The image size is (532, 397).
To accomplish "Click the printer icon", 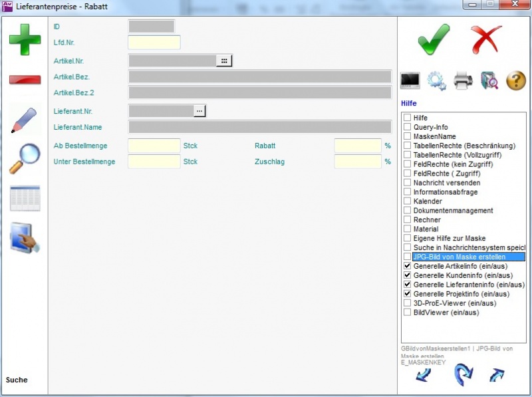I will click(x=463, y=81).
